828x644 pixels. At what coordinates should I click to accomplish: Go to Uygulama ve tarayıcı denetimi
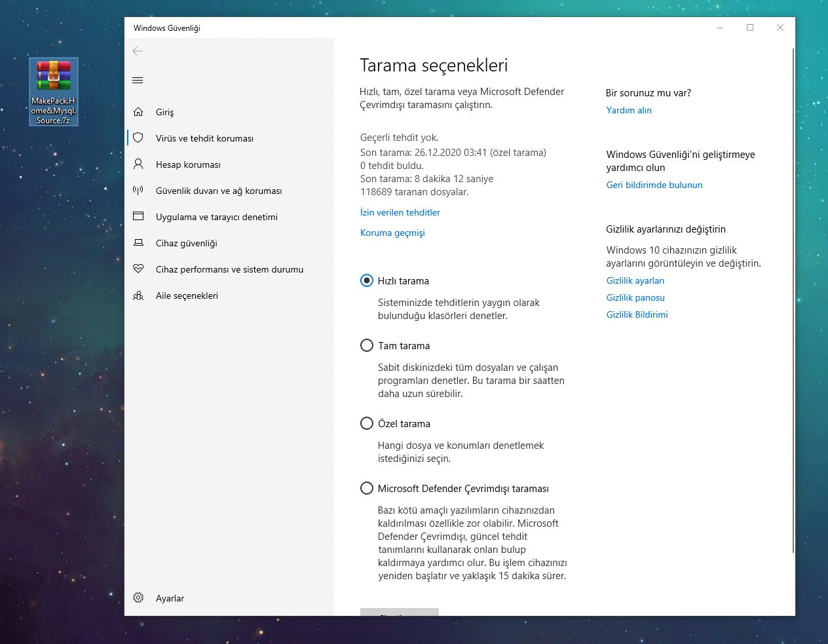click(x=229, y=217)
